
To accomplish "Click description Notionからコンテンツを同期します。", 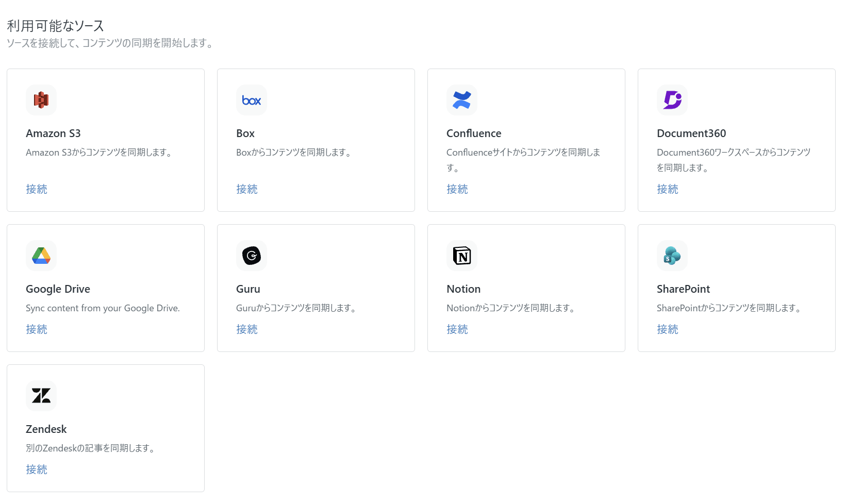I will click(x=511, y=308).
